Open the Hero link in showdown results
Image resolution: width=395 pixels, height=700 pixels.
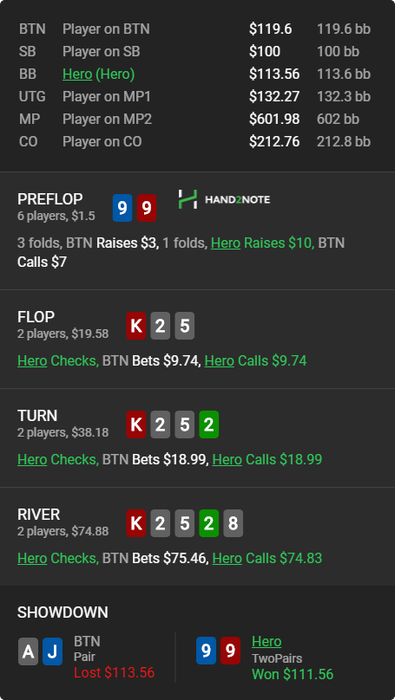(266, 642)
